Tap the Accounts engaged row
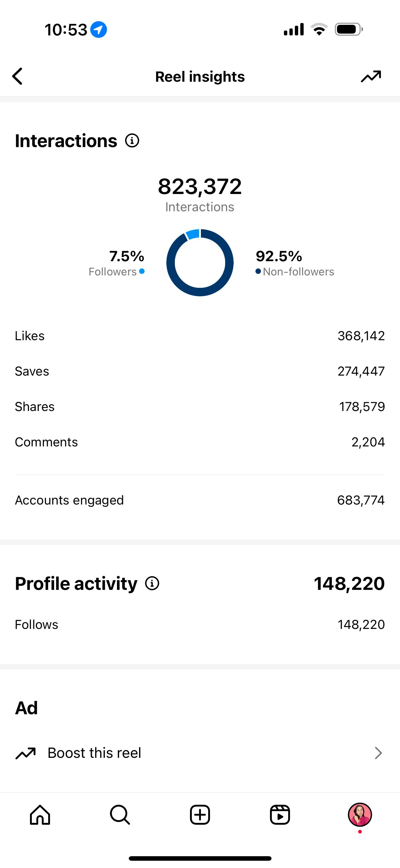400x868 pixels. click(x=200, y=500)
